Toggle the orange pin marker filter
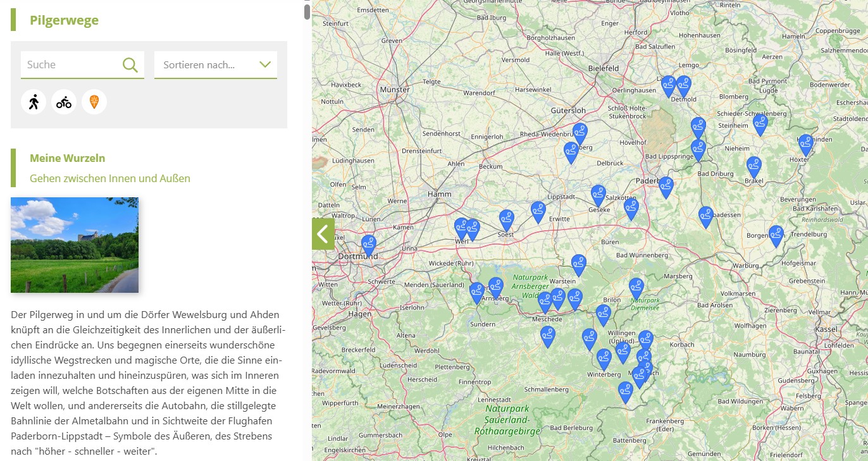 tap(94, 101)
